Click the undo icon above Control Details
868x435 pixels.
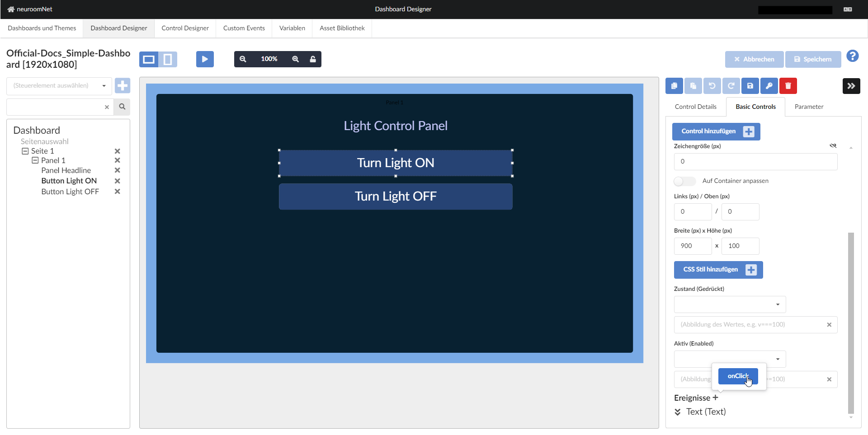point(712,86)
